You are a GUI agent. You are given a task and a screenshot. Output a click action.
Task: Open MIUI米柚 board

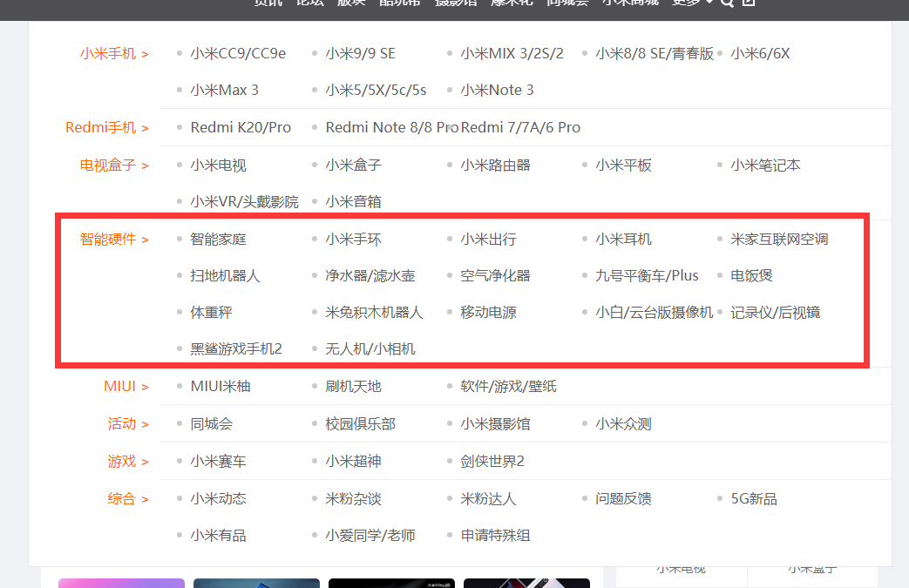click(220, 387)
